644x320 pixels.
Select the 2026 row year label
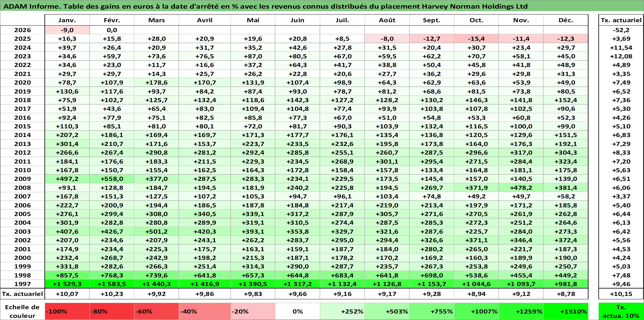coord(22,30)
